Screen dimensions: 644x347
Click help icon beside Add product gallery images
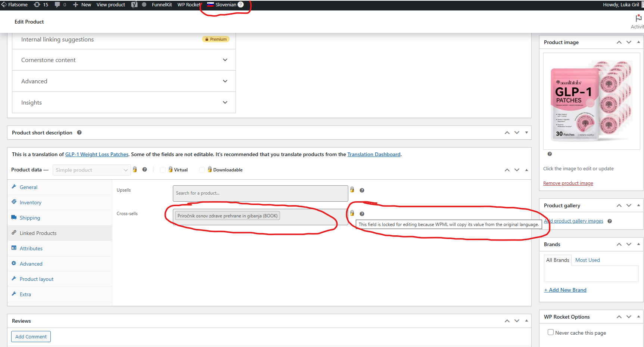(x=610, y=221)
